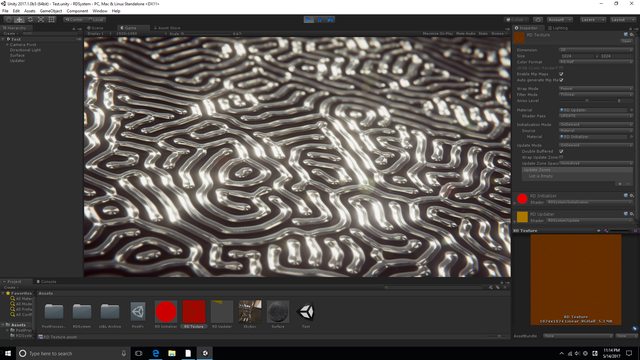
Task: Open the Initialization Mode dropdown
Action: point(596,124)
